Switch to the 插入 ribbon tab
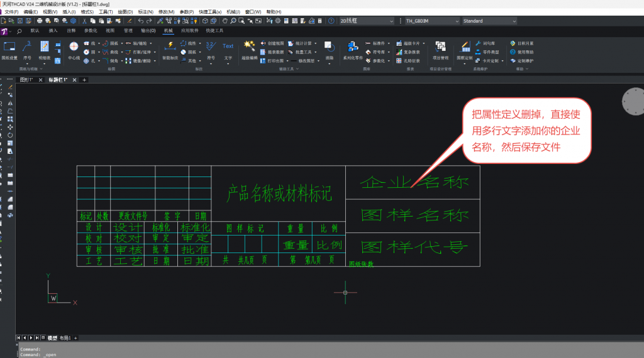 coord(53,31)
